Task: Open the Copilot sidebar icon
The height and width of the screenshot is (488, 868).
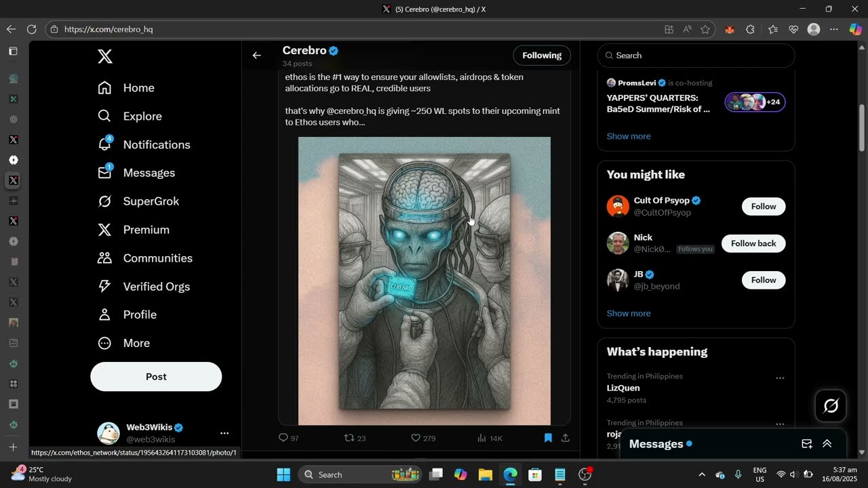Action: (x=856, y=29)
